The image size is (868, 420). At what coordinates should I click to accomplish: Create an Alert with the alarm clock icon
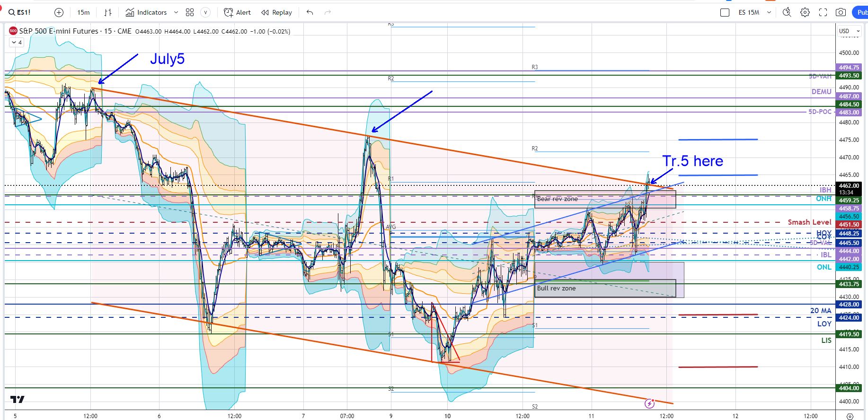[237, 12]
